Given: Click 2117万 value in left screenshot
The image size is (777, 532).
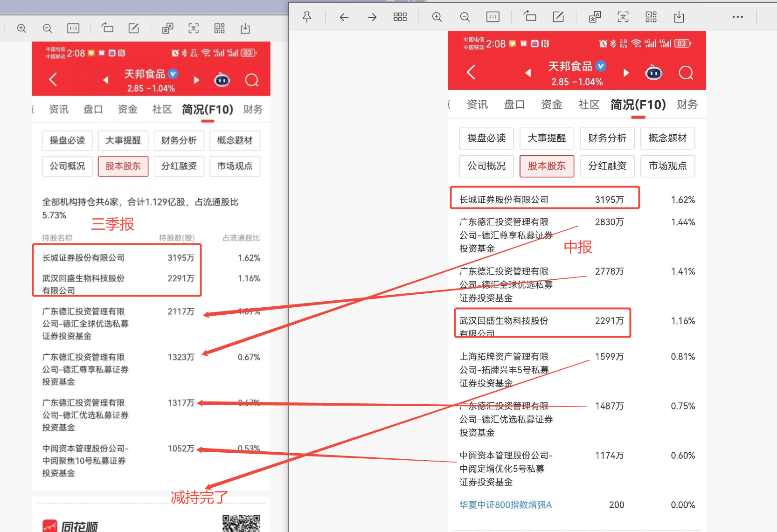Looking at the screenshot, I should tap(181, 311).
